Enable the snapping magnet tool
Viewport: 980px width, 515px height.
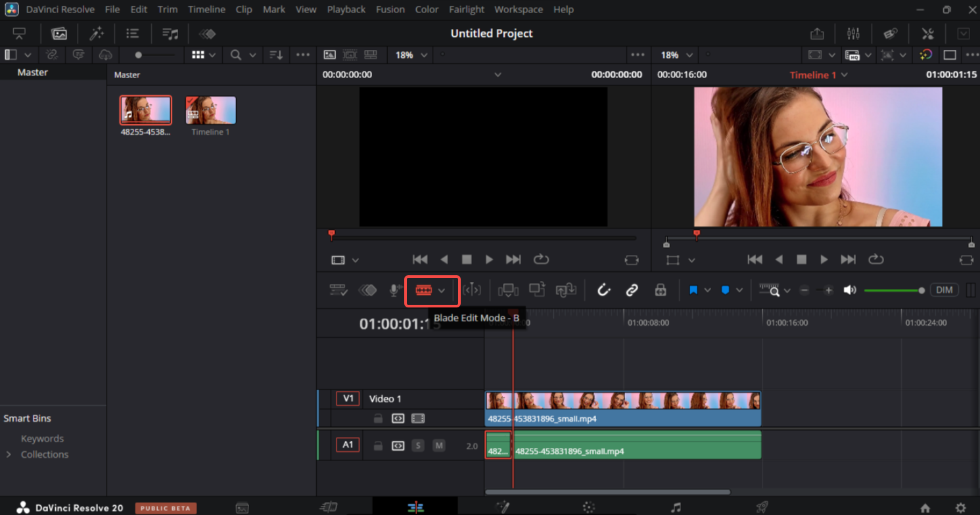coord(604,290)
